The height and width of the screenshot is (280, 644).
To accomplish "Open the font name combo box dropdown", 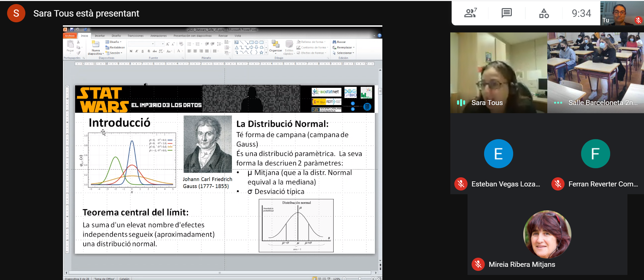I will [153, 44].
